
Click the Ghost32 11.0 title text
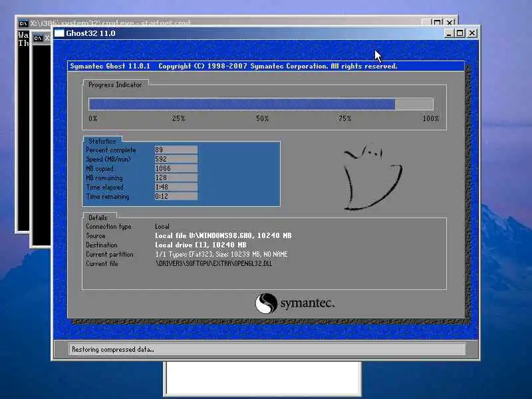90,33
